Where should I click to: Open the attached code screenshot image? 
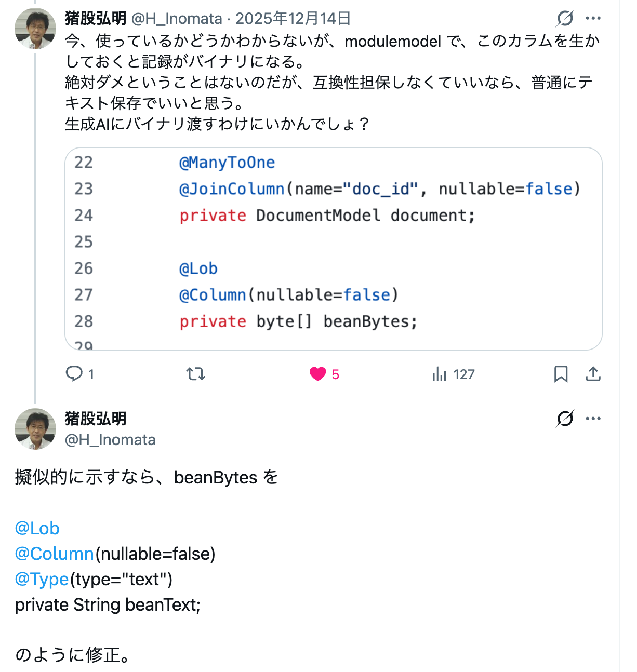(x=333, y=249)
